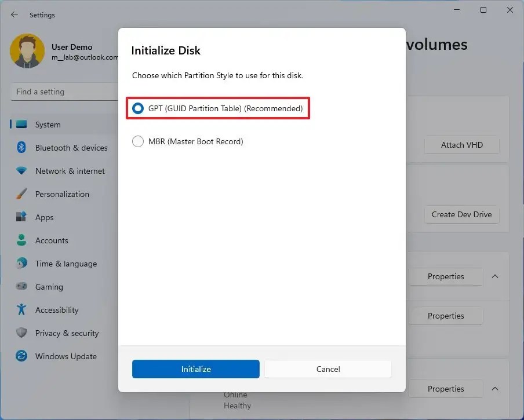Click the Find a setting search box
Image resolution: width=524 pixels, height=420 pixels.
pyautogui.click(x=64, y=92)
